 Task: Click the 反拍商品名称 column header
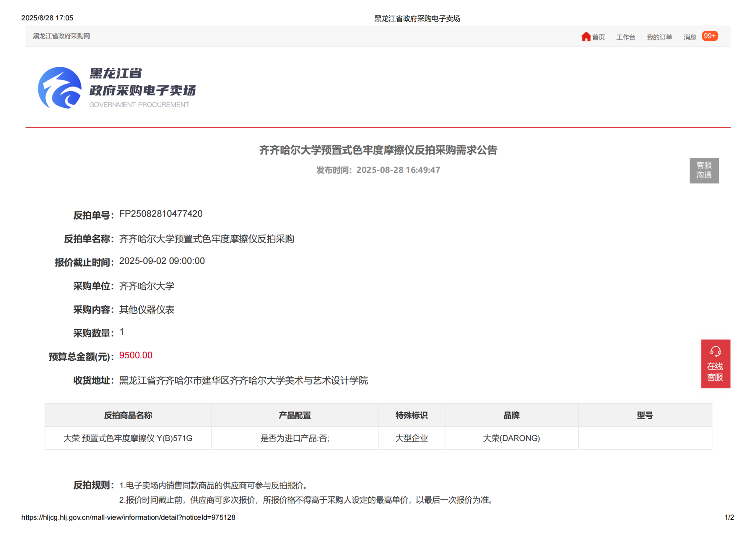128,415
